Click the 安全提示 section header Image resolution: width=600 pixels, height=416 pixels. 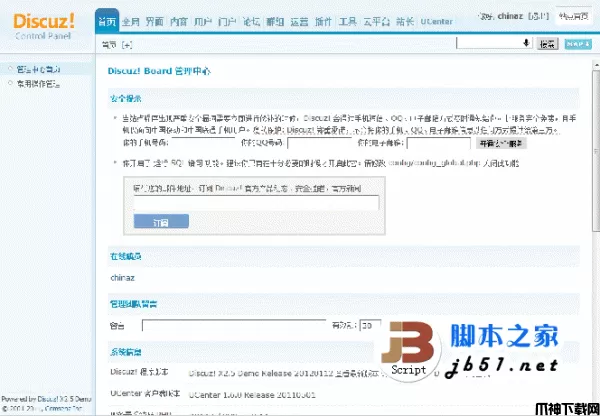[x=126, y=98]
